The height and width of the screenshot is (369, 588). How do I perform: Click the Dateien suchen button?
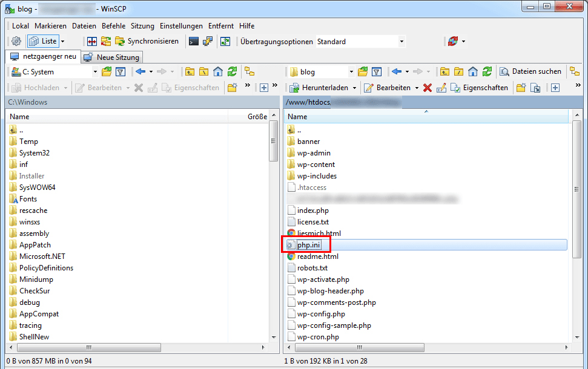click(x=530, y=71)
